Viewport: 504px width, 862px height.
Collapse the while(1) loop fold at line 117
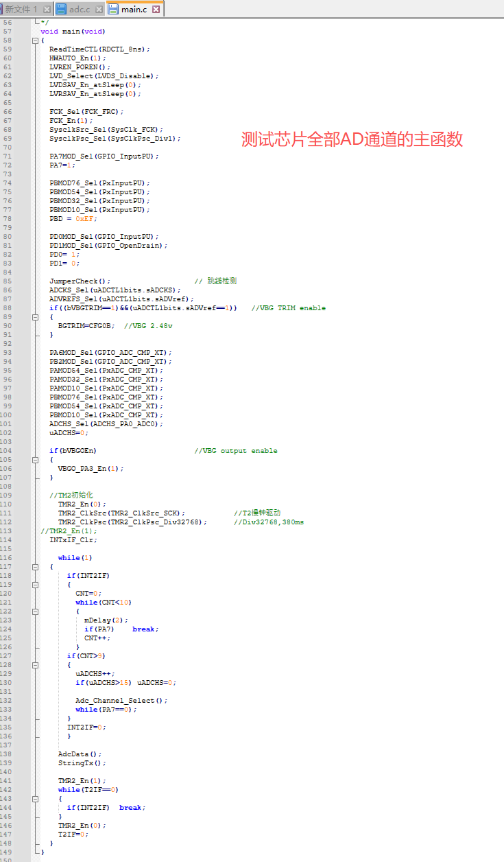[35, 567]
